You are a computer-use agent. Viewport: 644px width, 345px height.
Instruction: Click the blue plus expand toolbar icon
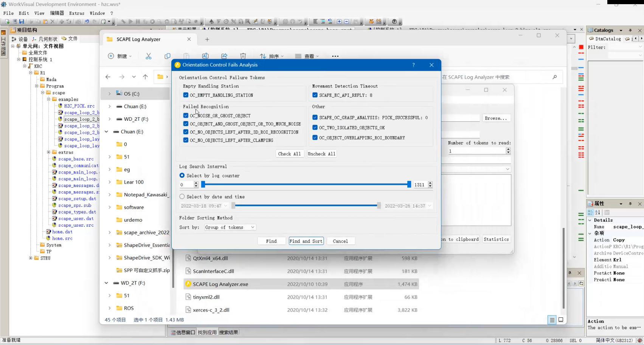click(x=339, y=22)
